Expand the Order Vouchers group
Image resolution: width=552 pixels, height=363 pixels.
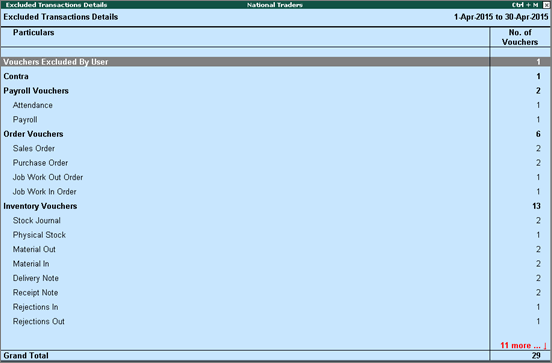point(276,134)
